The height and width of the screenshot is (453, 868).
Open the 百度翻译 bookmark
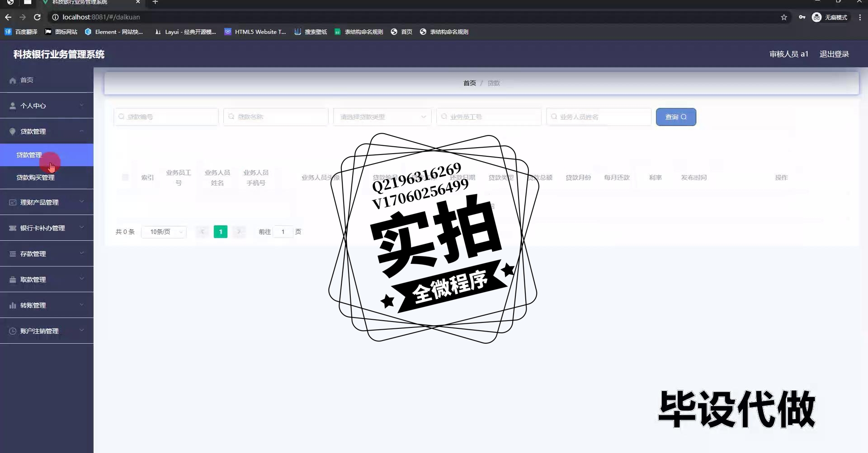[21, 32]
